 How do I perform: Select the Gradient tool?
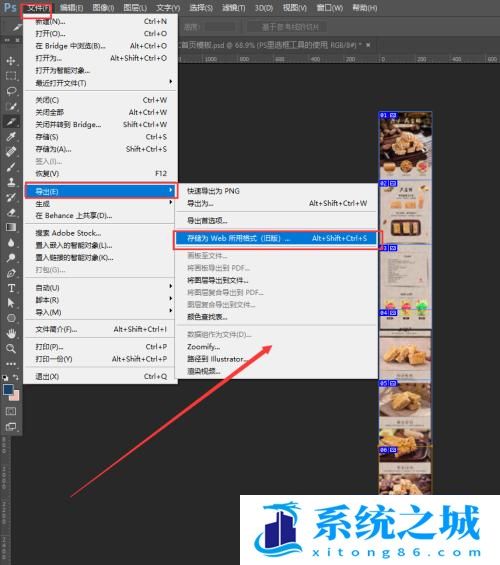11,227
